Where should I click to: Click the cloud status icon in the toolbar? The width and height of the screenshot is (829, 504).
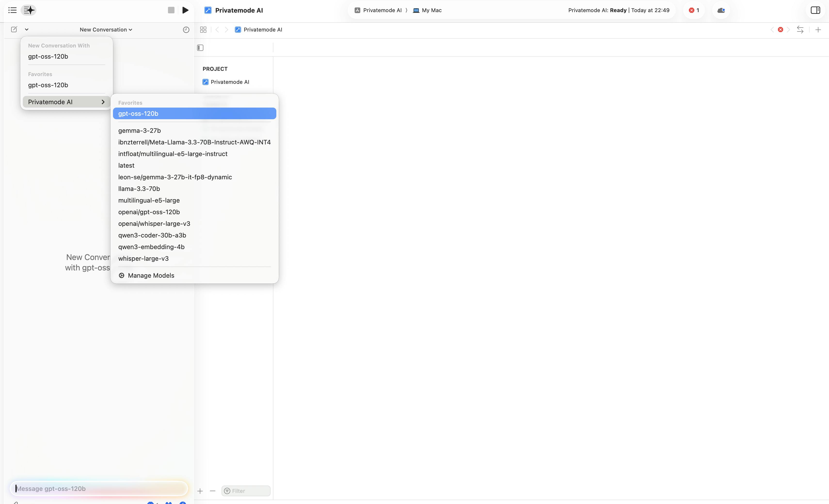point(721,10)
